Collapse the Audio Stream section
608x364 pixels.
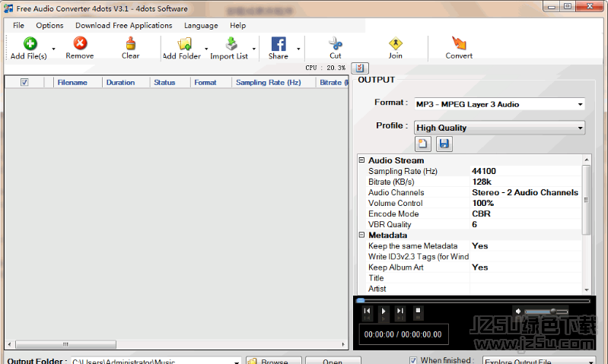click(361, 160)
